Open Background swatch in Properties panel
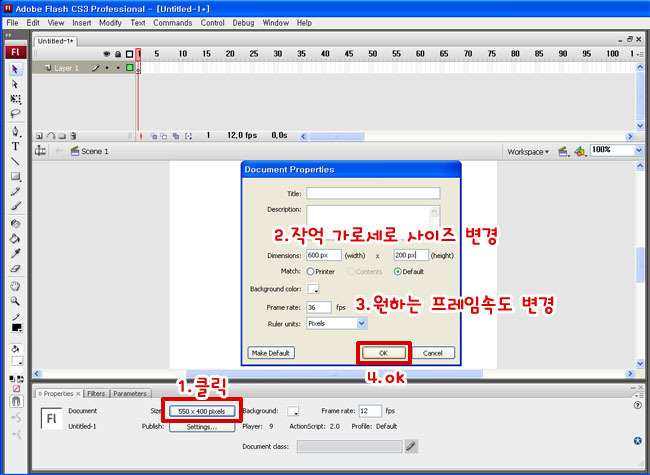The image size is (650, 475). click(293, 411)
